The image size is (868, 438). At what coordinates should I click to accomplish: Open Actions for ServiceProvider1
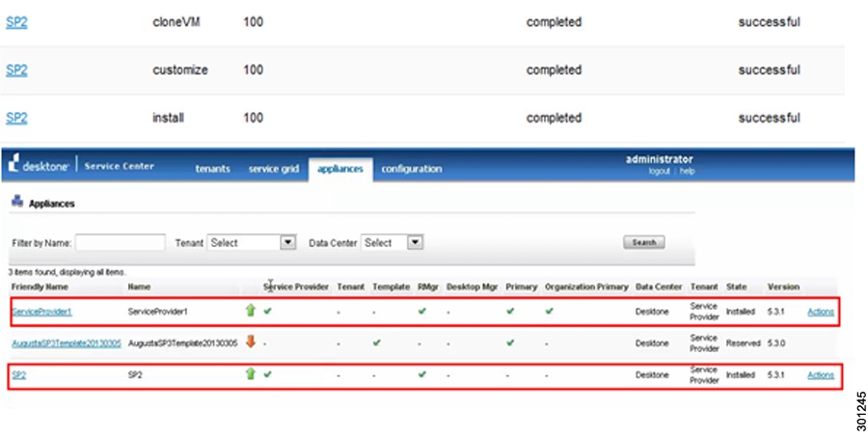[x=821, y=312]
